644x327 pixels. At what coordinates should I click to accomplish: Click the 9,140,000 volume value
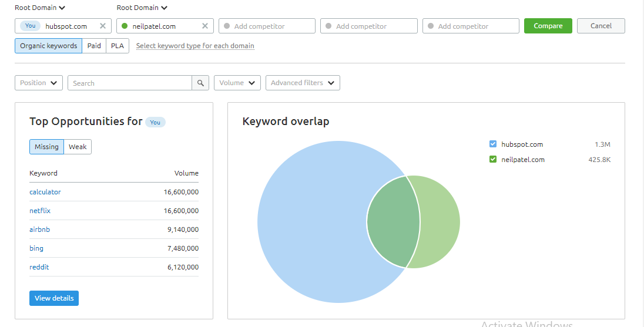183,230
